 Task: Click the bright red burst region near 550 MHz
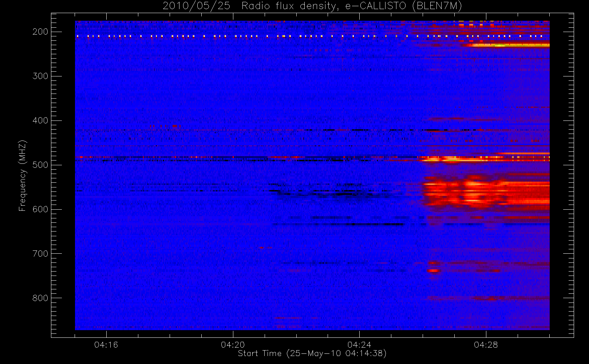point(486,193)
